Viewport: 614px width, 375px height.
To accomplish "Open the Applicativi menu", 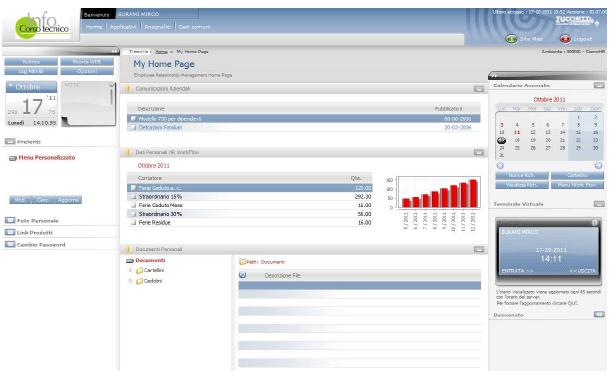I will pos(123,27).
